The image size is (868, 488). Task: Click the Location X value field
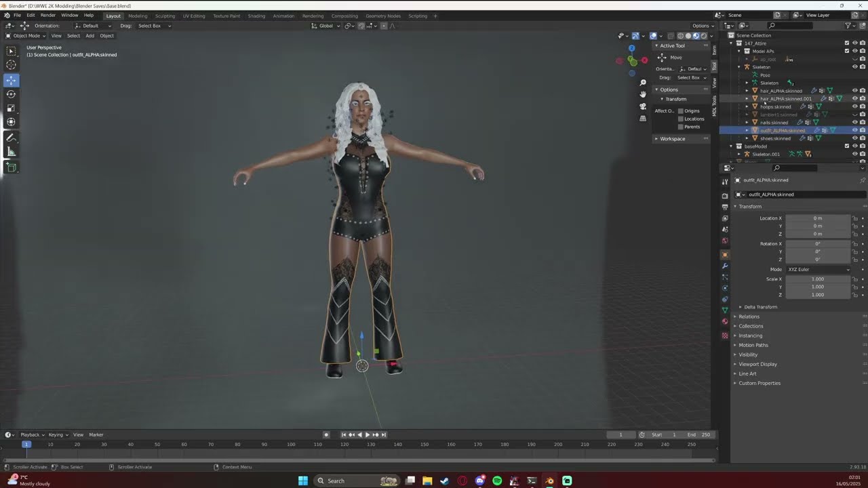[818, 218]
